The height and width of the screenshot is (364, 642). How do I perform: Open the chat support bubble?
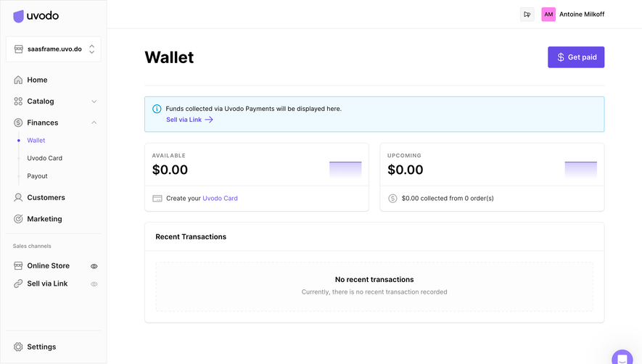622,358
